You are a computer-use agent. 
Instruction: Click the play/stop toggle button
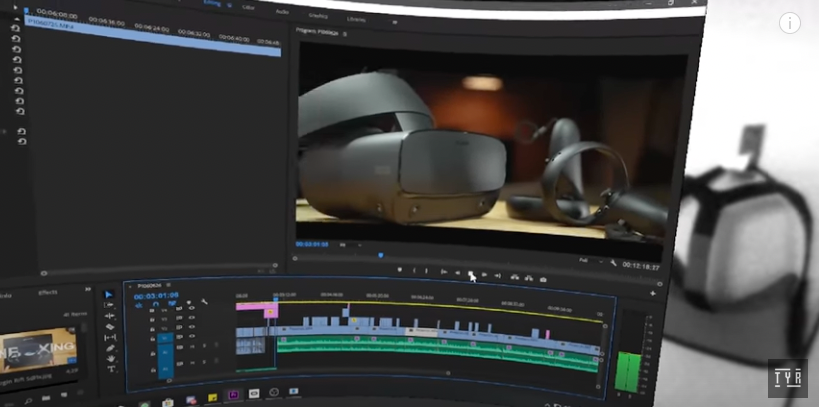pyautogui.click(x=471, y=274)
